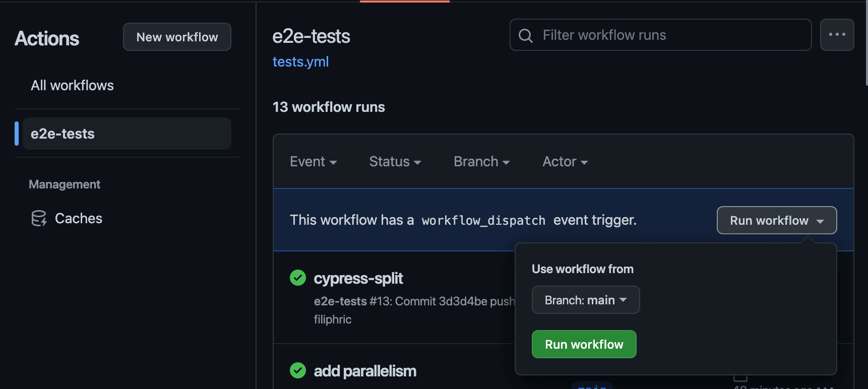The height and width of the screenshot is (389, 868).
Task: Open Caches under Management
Action: [x=78, y=218]
